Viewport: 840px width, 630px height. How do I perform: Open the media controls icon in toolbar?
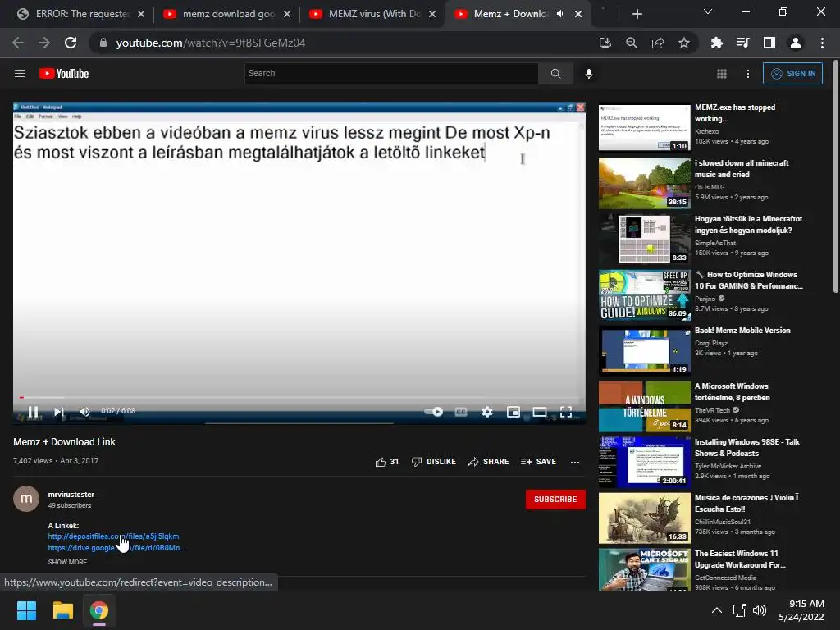point(742,43)
